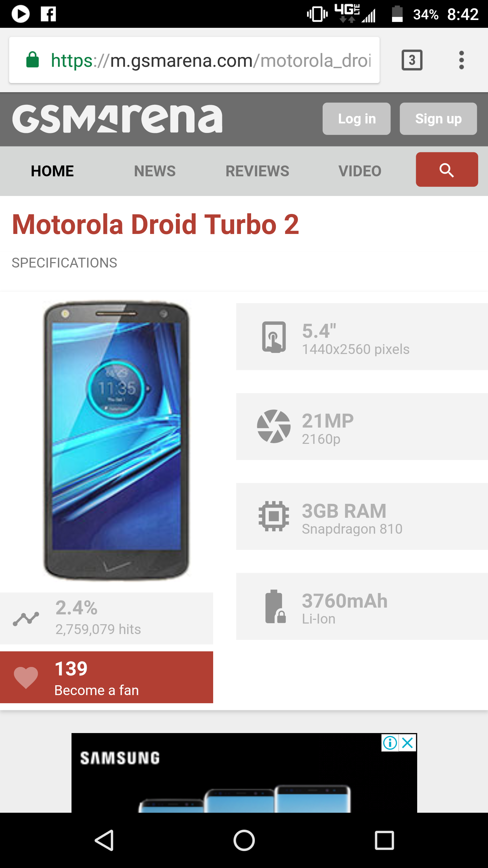Open the ad info icon on Samsung banner
The width and height of the screenshot is (488, 868).
390,743
